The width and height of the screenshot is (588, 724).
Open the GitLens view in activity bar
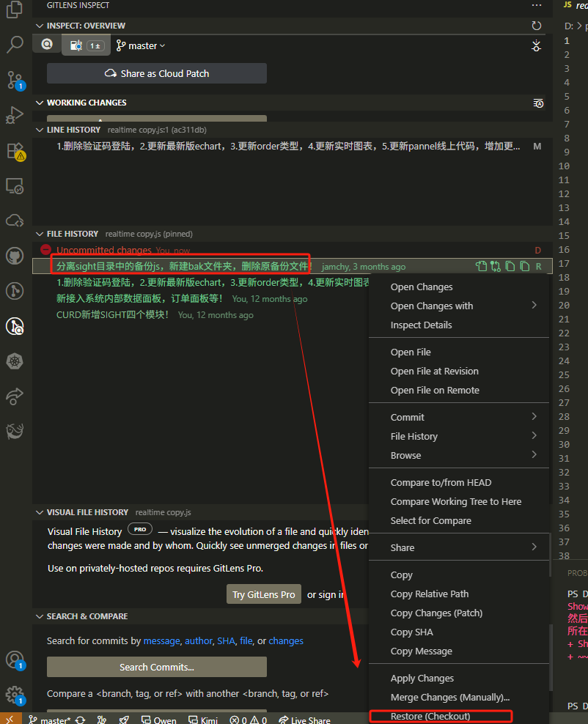(15, 291)
